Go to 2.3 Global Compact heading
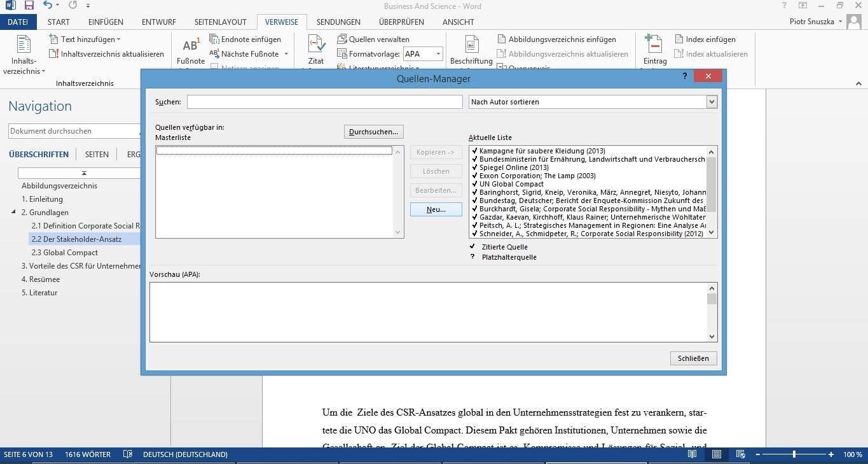The width and height of the screenshot is (868, 464). pyautogui.click(x=65, y=253)
